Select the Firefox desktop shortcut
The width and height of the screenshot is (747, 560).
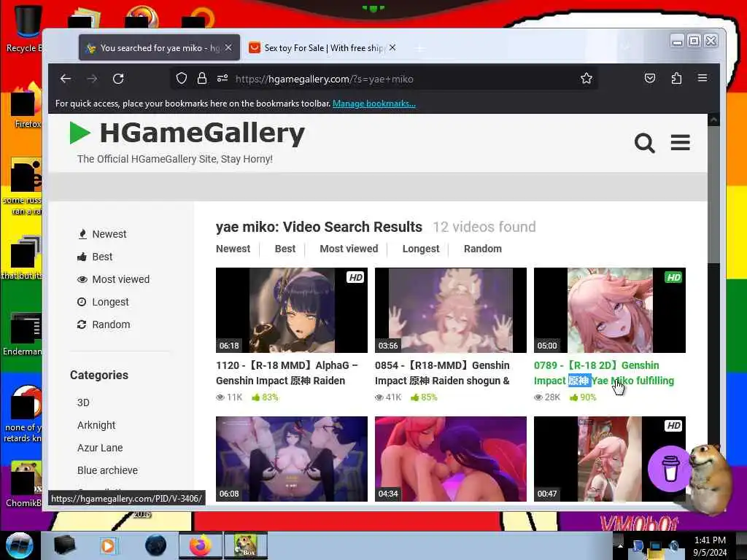pyautogui.click(x=27, y=106)
